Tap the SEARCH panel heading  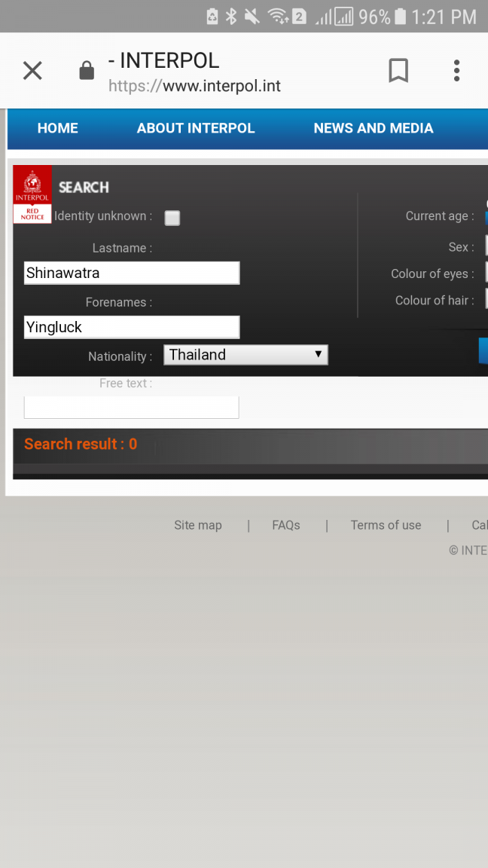tap(84, 188)
